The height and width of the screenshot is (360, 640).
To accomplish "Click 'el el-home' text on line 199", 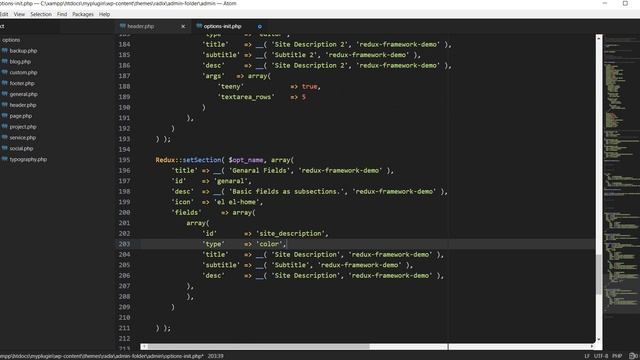I will 236,202.
